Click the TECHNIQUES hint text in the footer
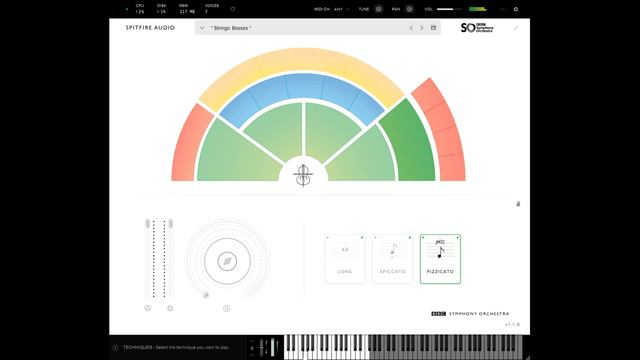Viewport: 640px width, 360px height. pyautogui.click(x=176, y=347)
